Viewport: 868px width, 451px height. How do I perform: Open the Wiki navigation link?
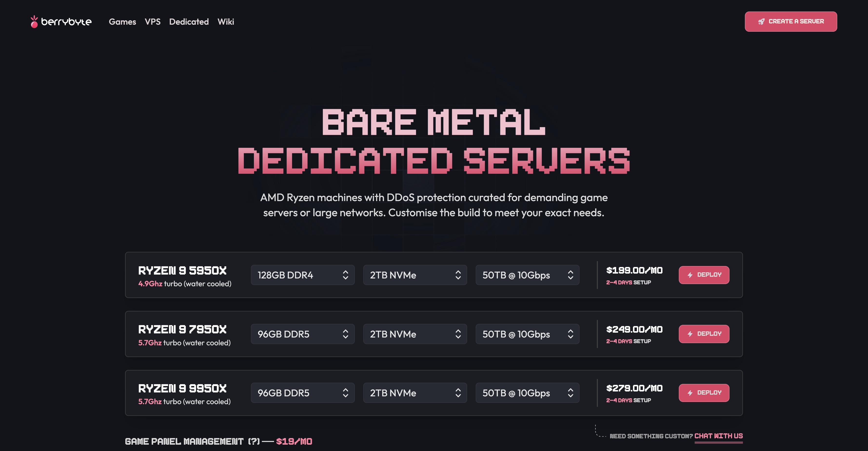(226, 21)
